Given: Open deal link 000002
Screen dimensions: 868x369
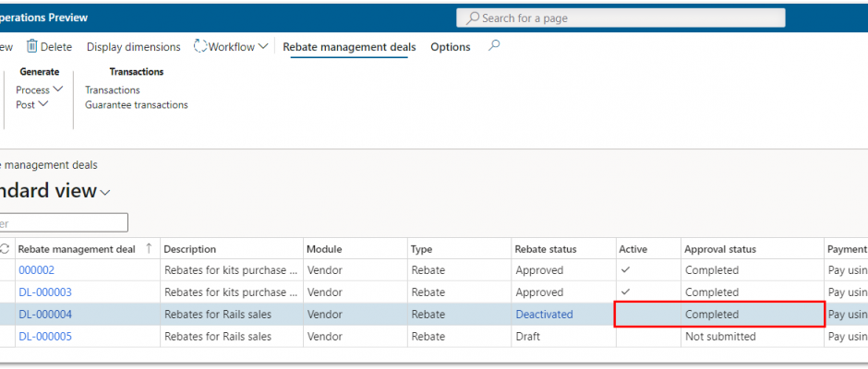Looking at the screenshot, I should coord(37,270).
